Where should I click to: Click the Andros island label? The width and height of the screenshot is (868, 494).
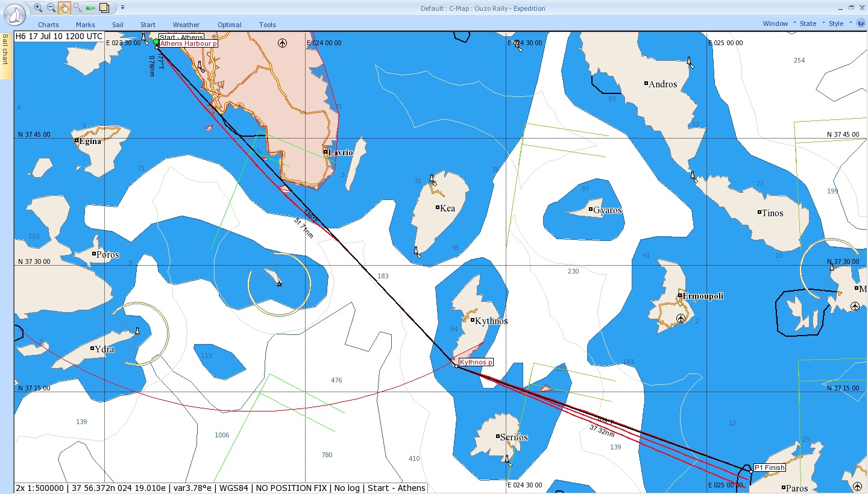[x=663, y=84]
